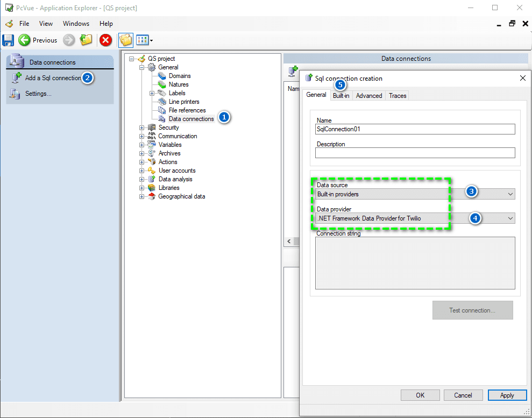Click the Name input field
The image size is (532, 418).
(x=415, y=129)
